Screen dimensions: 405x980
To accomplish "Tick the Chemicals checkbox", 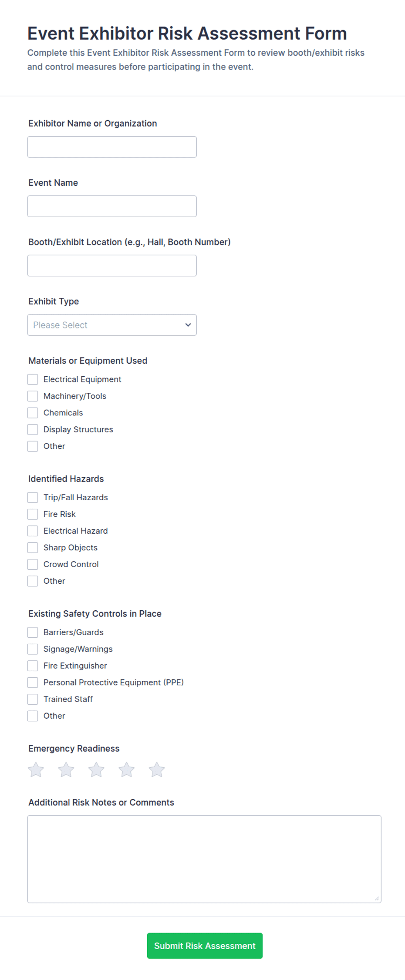I will pos(33,413).
